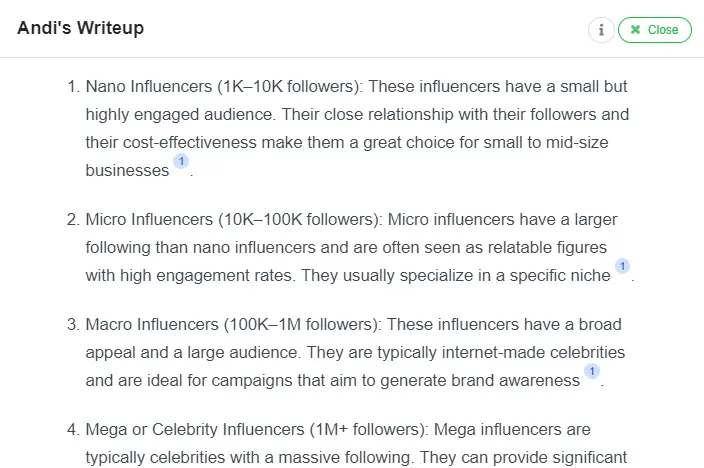Open citation 1 after 'specific niche'
This screenshot has width=704, height=468.
pos(622,266)
